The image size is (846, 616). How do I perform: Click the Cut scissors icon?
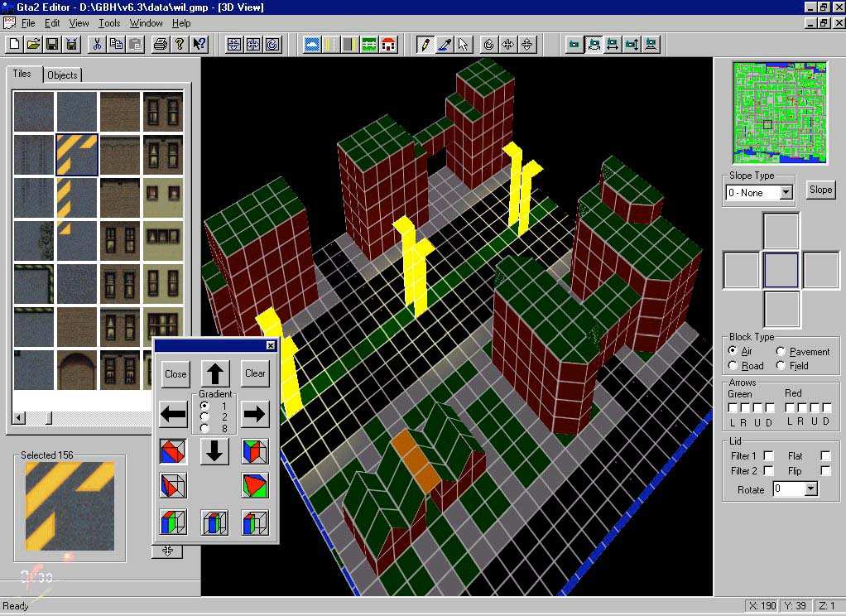pos(97,44)
